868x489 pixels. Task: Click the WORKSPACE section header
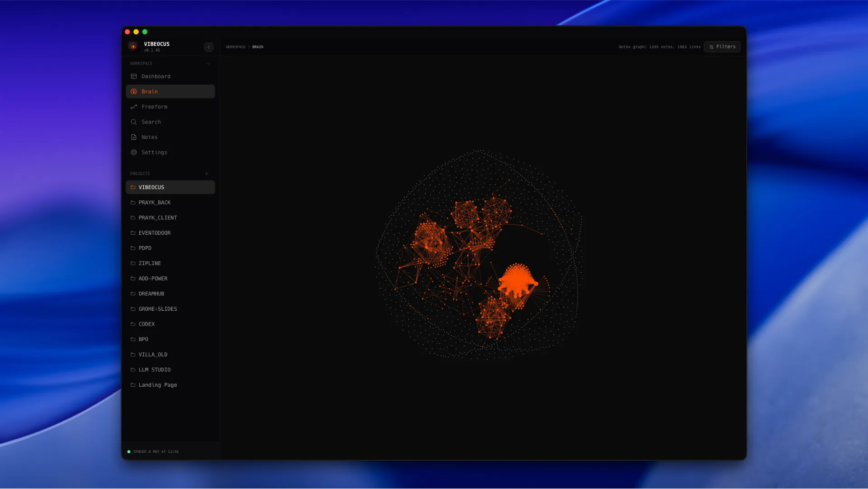coord(141,64)
